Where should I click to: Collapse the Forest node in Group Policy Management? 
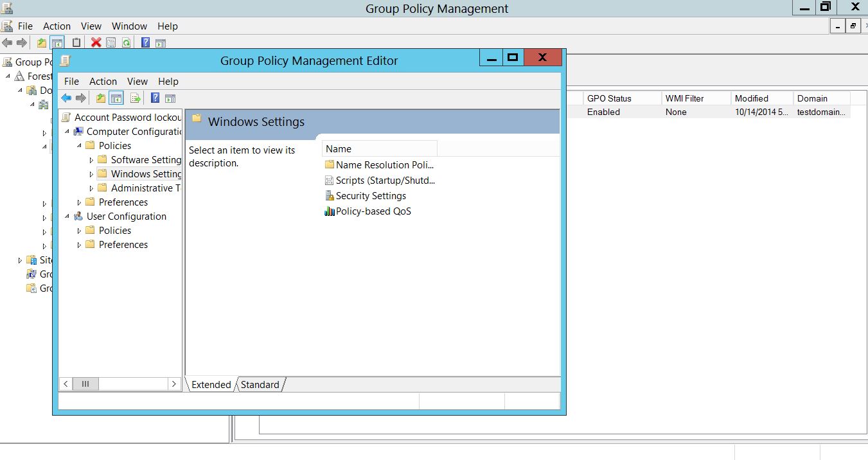[x=8, y=76]
